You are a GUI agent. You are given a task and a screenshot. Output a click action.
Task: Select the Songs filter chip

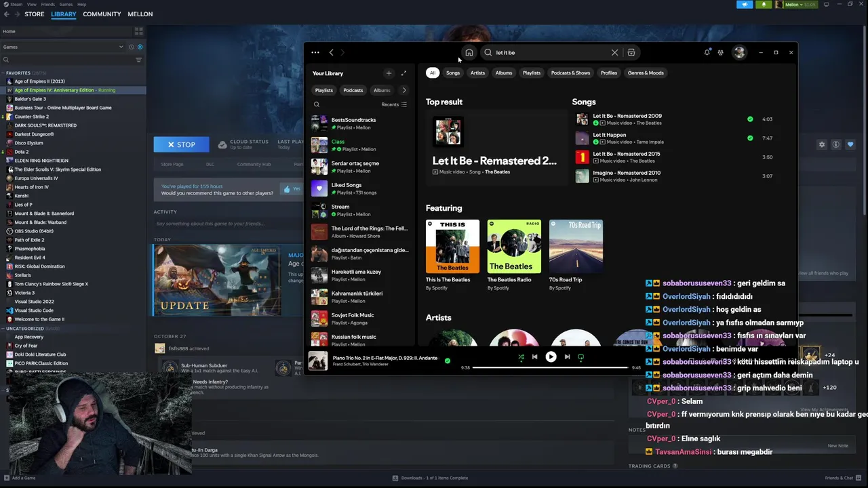click(x=453, y=73)
